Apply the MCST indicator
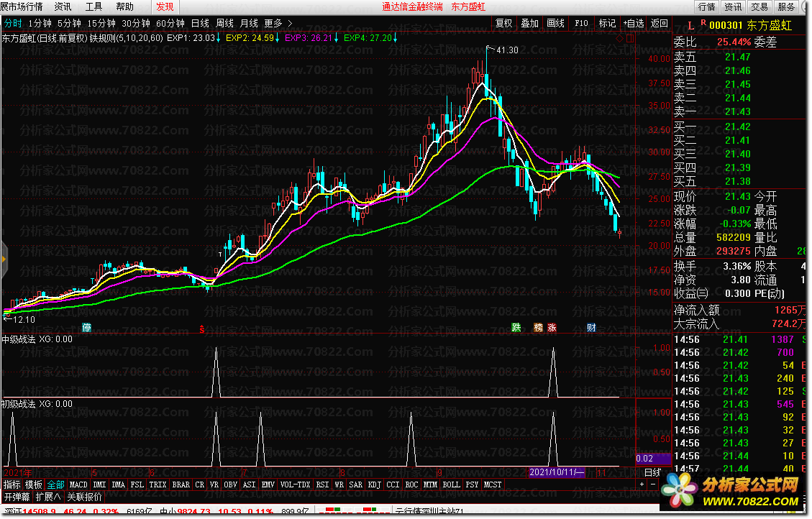 (x=493, y=484)
